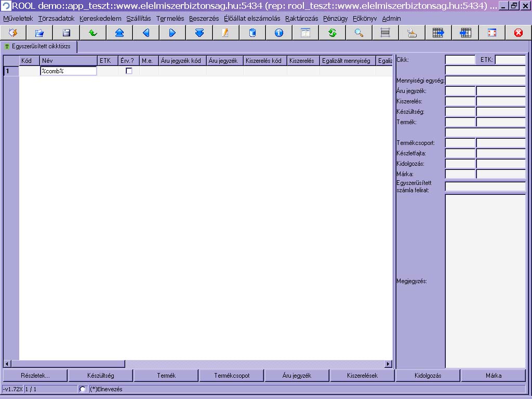Open the Pénzügy menu
The image size is (532, 399).
[x=335, y=18]
